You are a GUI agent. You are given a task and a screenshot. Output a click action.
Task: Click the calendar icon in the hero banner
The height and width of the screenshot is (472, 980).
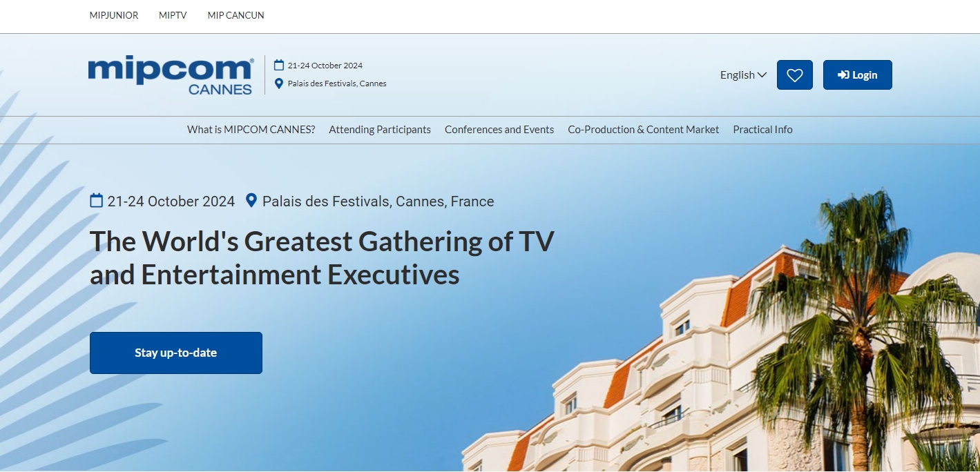[97, 201]
